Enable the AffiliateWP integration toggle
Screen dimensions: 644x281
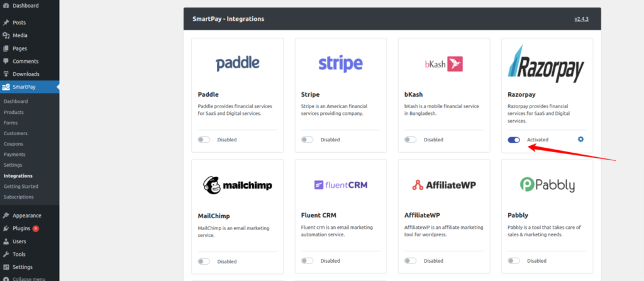pyautogui.click(x=410, y=261)
